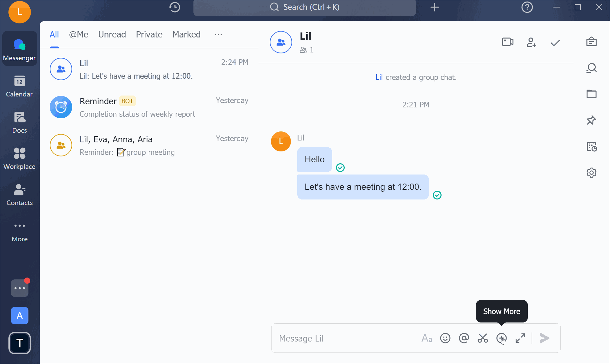Click the screenshot scissors icon
The width and height of the screenshot is (610, 364).
(482, 338)
